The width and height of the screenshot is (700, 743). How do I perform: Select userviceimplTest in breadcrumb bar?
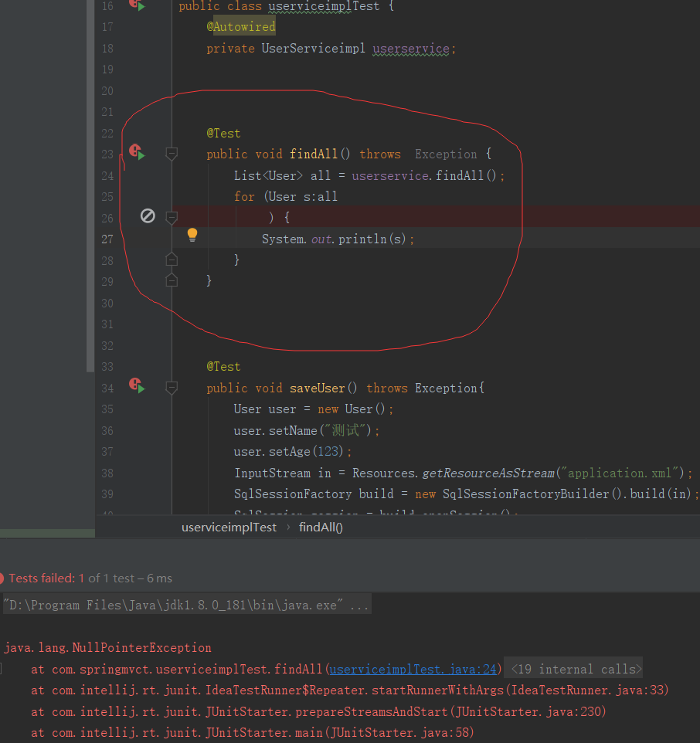click(229, 528)
